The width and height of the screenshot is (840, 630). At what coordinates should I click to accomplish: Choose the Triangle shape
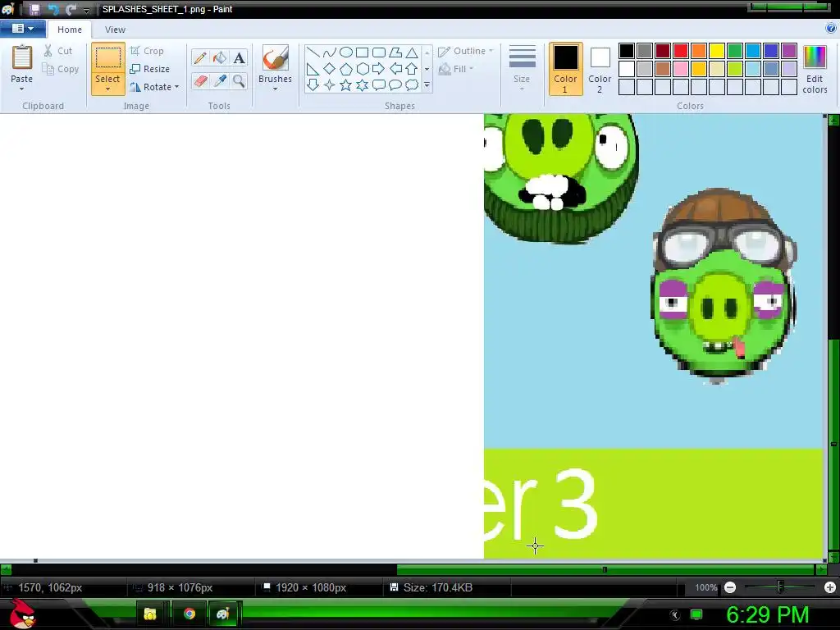(x=412, y=52)
